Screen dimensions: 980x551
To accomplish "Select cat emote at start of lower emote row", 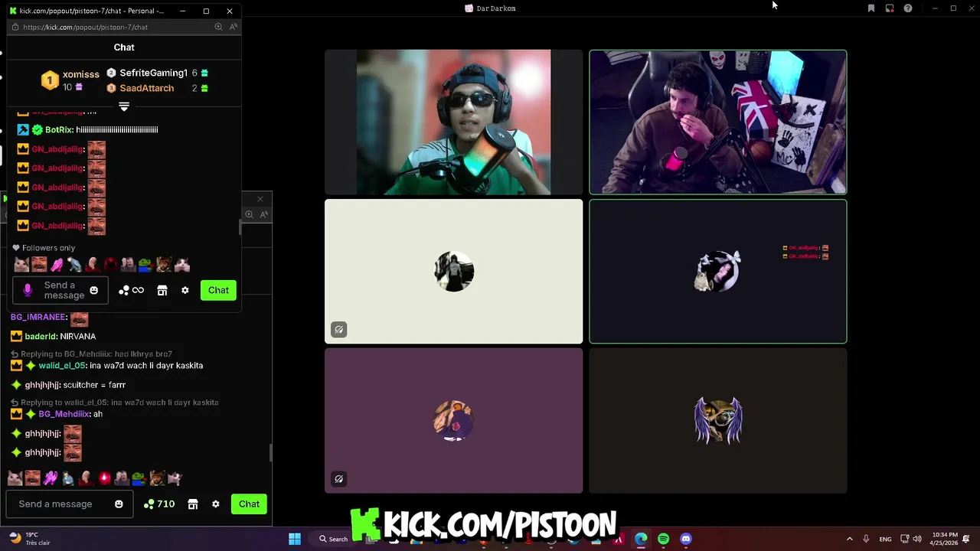I will click(x=15, y=478).
